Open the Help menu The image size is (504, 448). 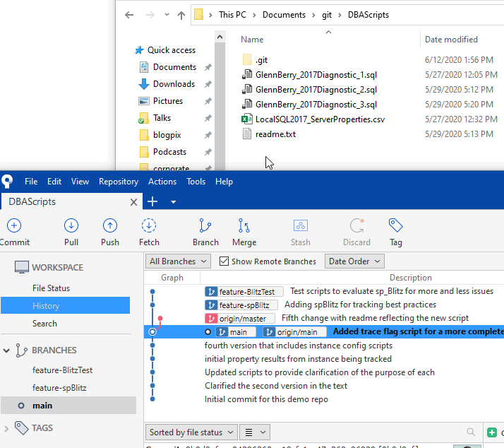click(224, 182)
